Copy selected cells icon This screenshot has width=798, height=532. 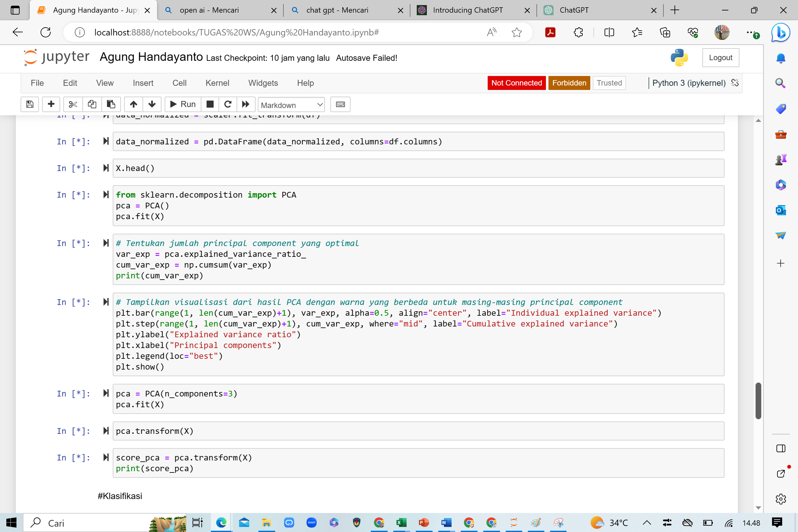[x=92, y=104]
